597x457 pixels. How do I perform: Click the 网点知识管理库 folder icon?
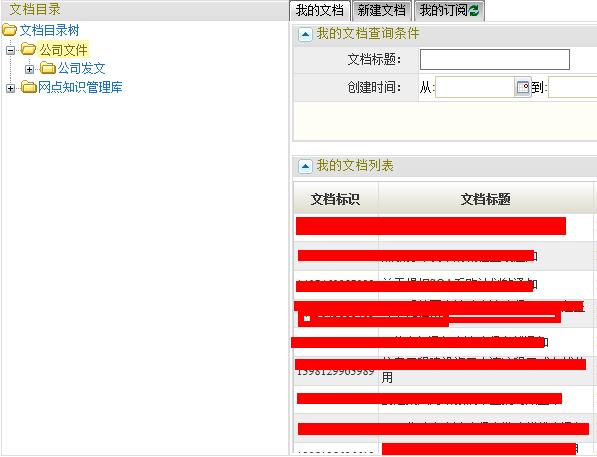click(x=29, y=87)
